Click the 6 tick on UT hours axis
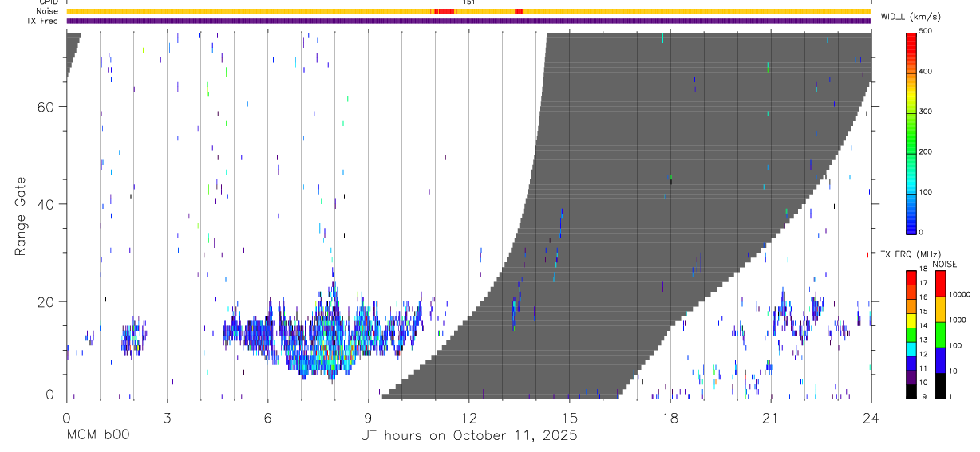This screenshot has width=980, height=452. [267, 417]
